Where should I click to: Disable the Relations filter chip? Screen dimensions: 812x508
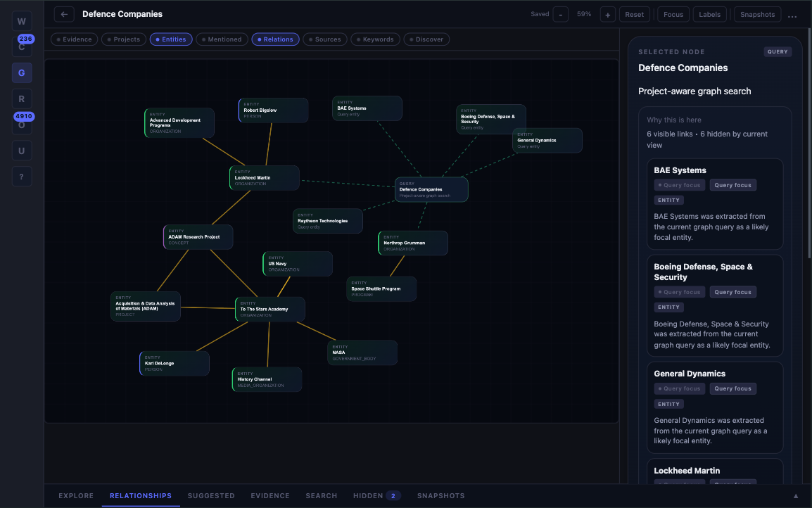coord(276,39)
